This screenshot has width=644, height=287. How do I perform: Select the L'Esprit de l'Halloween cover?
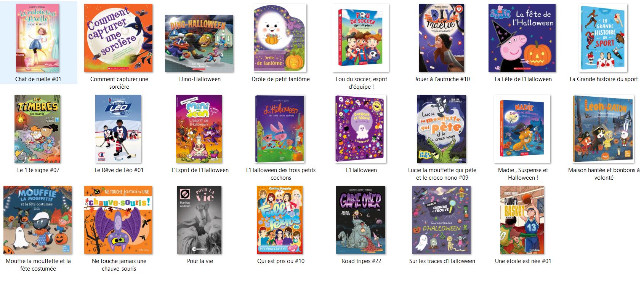199,129
